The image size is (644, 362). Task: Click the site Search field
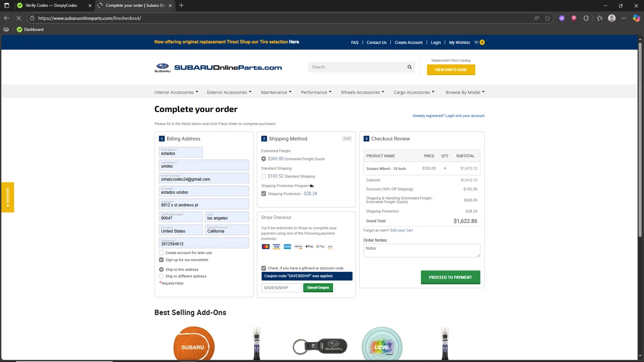pos(357,67)
